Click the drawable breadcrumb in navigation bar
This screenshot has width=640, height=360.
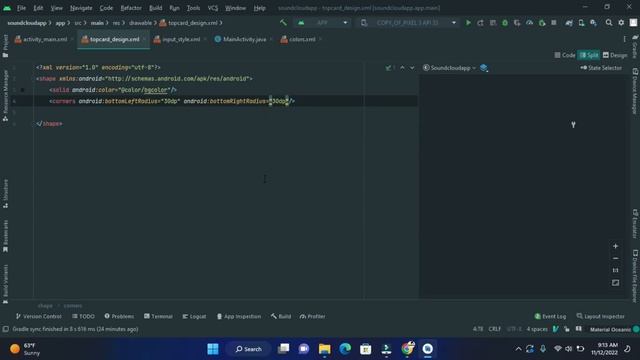click(x=140, y=23)
